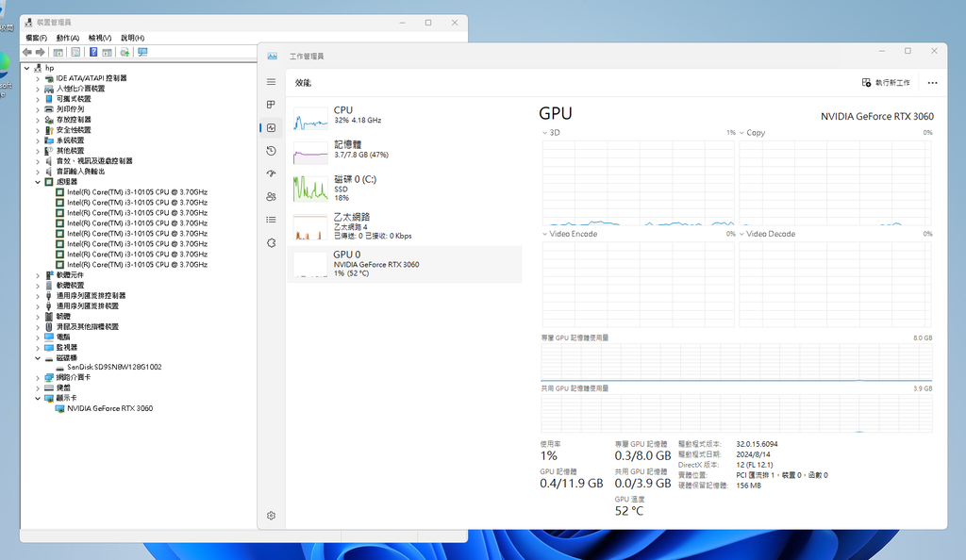
Task: Select 電腦 tree item in Device Manager
Action: click(63, 338)
